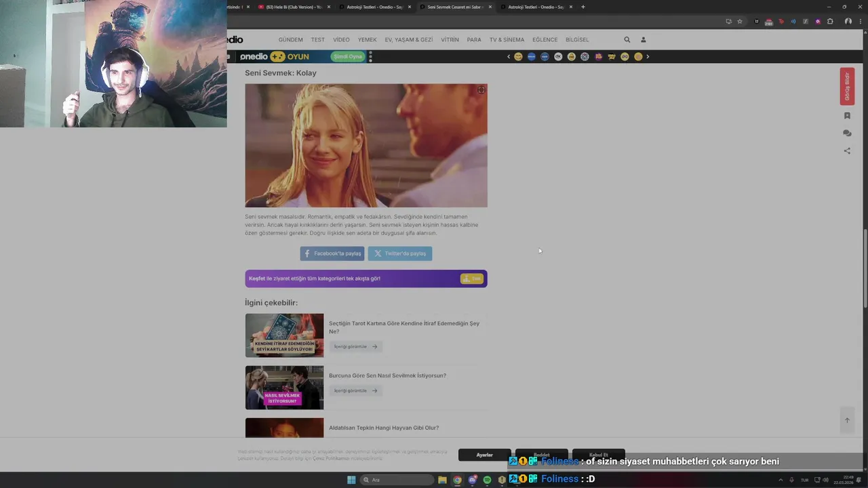
Task: Bookmark page with star icon in address bar
Action: pos(740,22)
